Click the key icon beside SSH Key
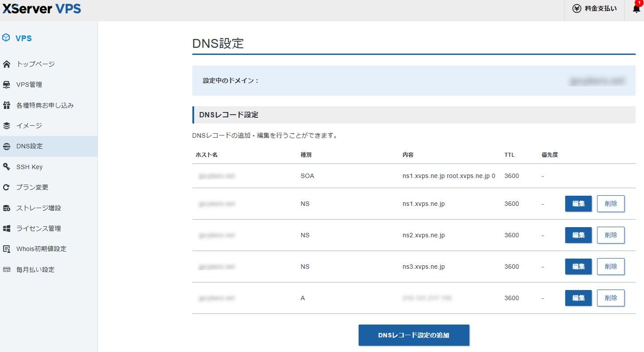 7,167
